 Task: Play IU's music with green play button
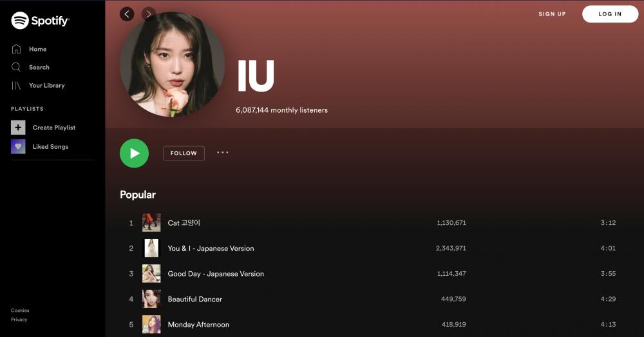coord(135,153)
